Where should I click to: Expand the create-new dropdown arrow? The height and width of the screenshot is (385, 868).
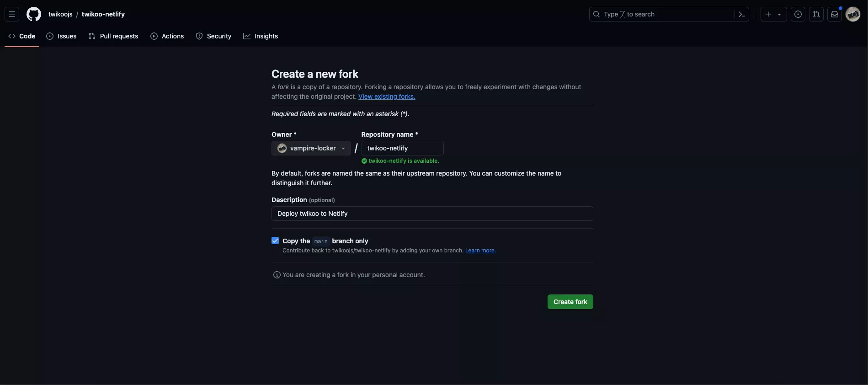[780, 14]
